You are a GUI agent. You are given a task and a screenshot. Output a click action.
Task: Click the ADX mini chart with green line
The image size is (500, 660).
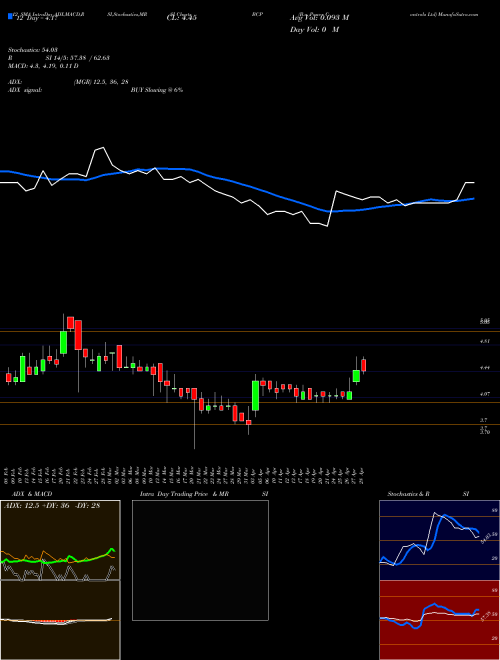coord(60,540)
